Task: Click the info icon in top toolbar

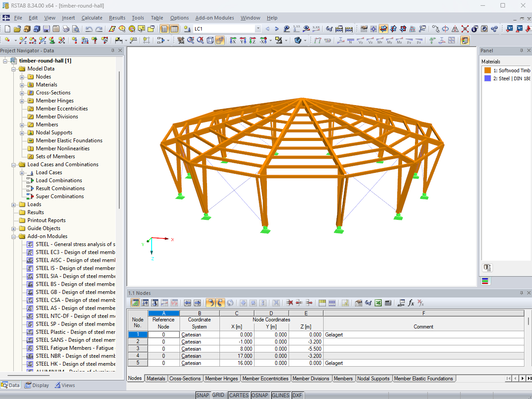Action: tap(474, 29)
